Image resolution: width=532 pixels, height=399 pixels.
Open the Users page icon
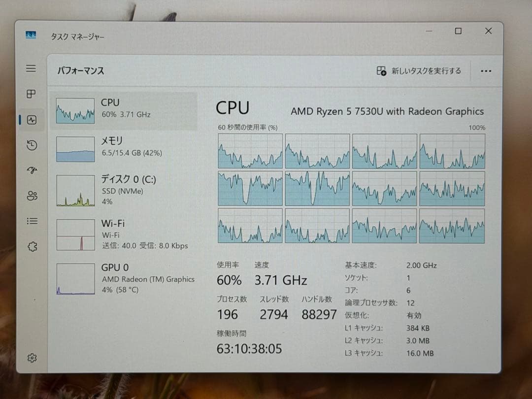click(32, 196)
